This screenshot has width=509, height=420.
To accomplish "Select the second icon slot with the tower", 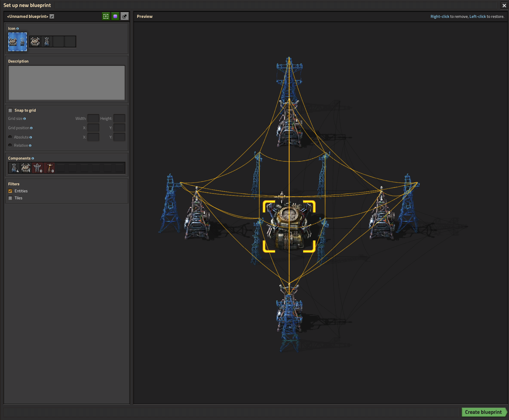I will point(47,42).
